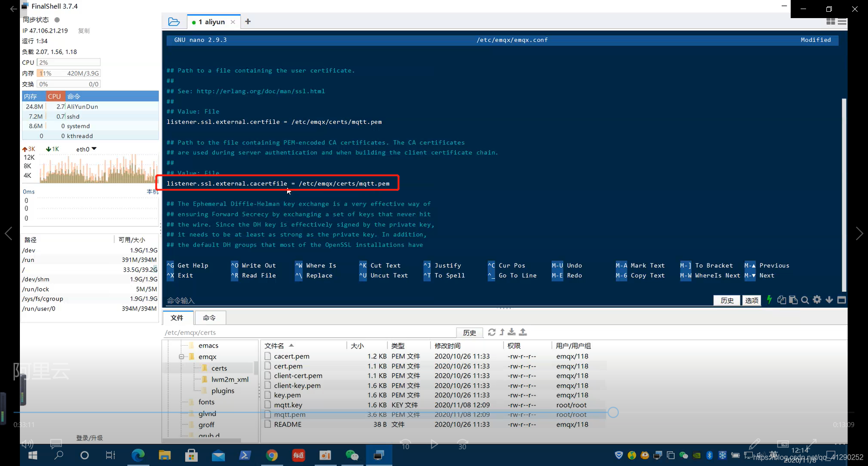Click the green lightning quick-command icon
The width and height of the screenshot is (868, 466).
pos(769,300)
